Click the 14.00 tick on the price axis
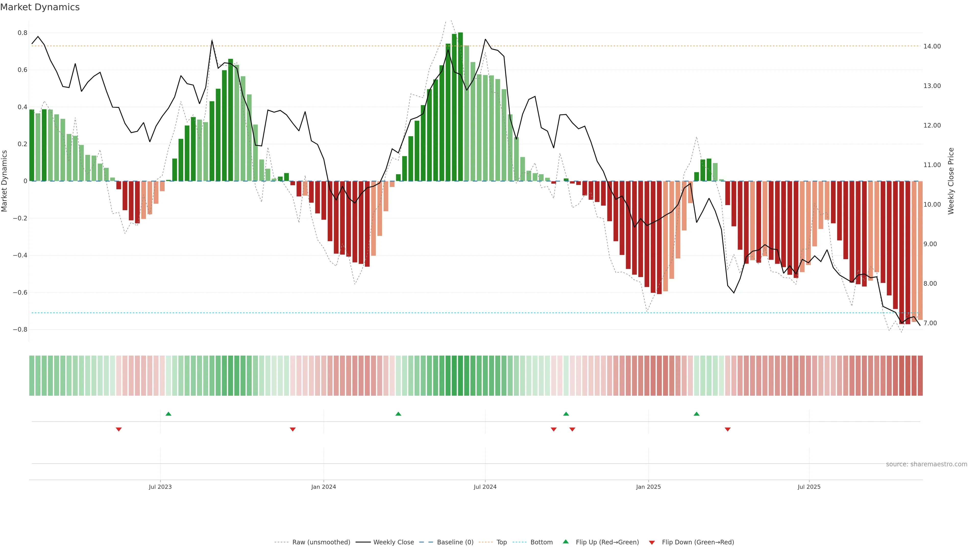This screenshot has width=980, height=551. pyautogui.click(x=932, y=46)
